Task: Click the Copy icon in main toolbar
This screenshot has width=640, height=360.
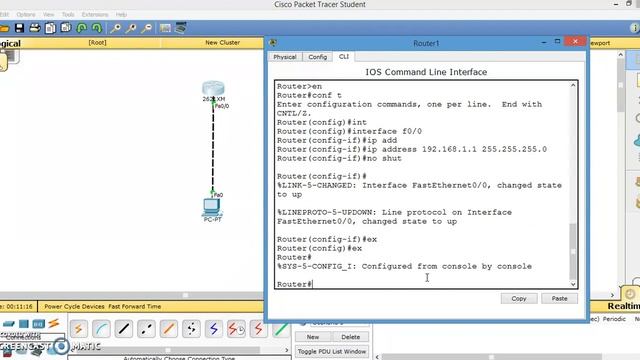Action: 50,28
